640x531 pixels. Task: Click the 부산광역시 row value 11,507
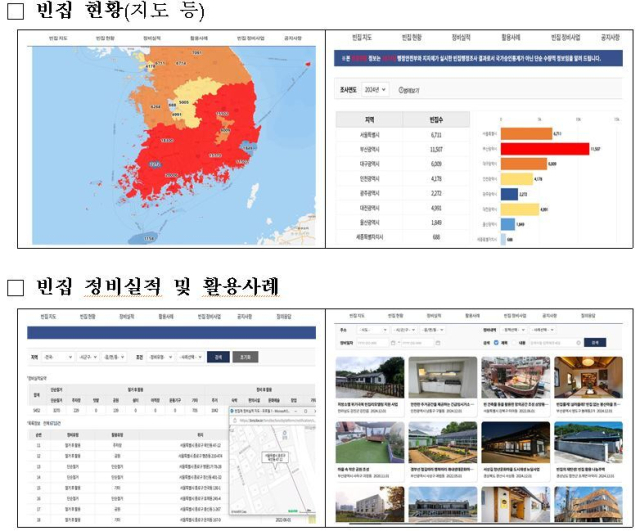pyautogui.click(x=436, y=149)
